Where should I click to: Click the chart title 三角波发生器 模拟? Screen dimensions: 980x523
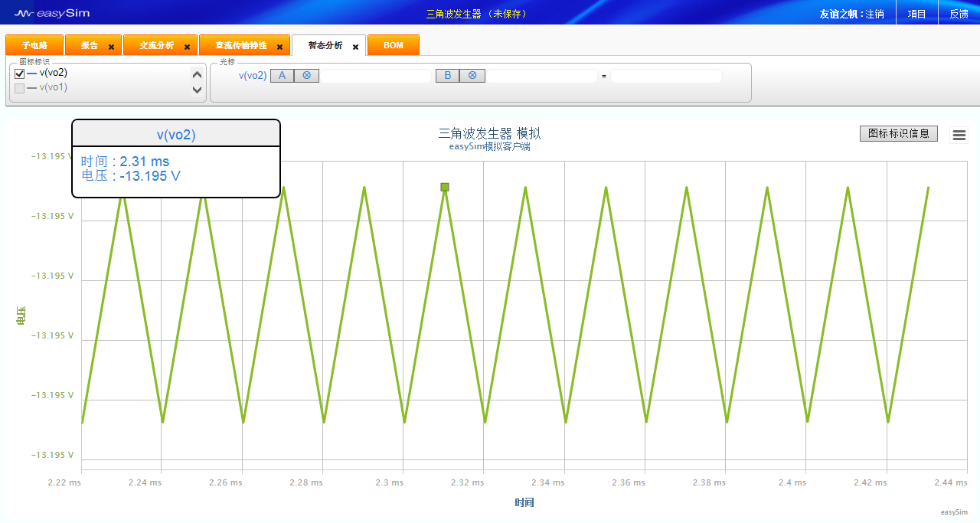(x=489, y=133)
